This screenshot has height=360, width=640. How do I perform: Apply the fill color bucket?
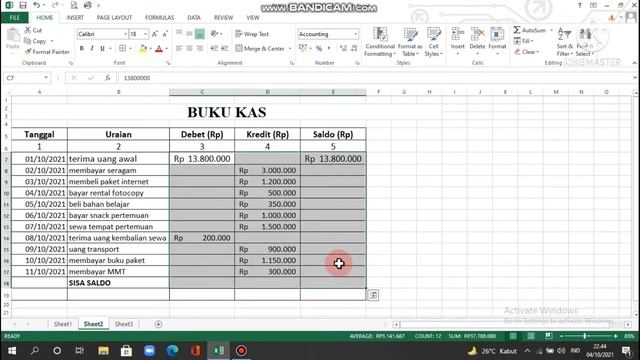click(x=143, y=49)
